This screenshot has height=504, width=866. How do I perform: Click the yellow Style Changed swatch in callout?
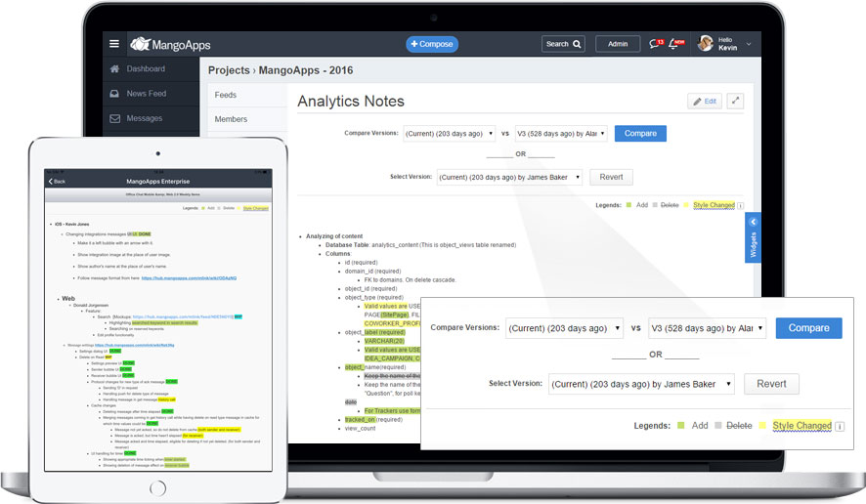pyautogui.click(x=762, y=426)
